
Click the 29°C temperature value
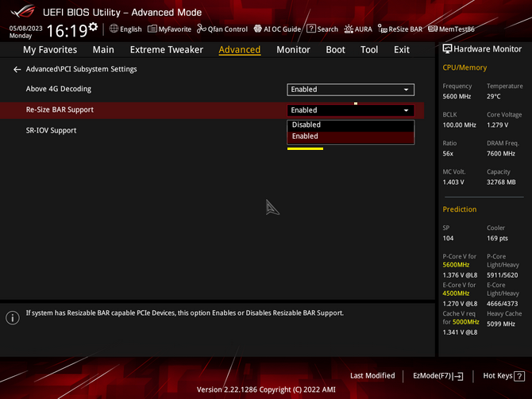coord(494,97)
